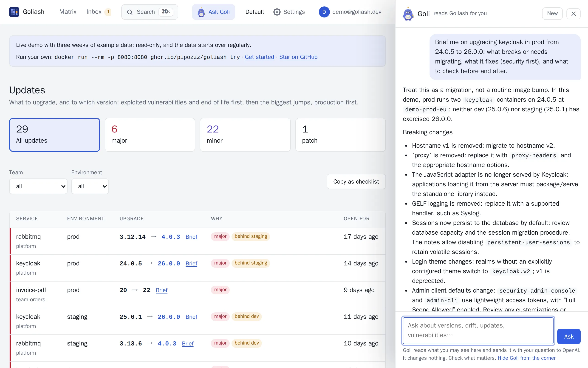The width and height of the screenshot is (588, 368).
Task: Open Brief for rabbitmq prod upgrade
Action: point(191,237)
